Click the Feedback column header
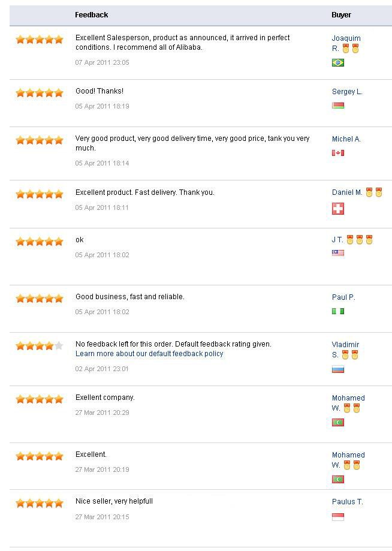The width and height of the screenshot is (392, 551). [92, 15]
